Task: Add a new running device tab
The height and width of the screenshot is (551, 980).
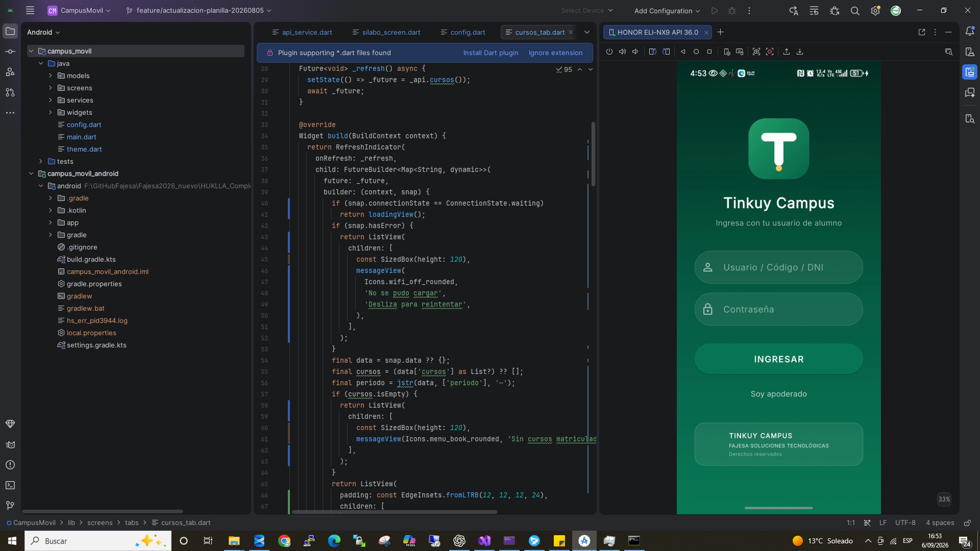Action: (720, 32)
